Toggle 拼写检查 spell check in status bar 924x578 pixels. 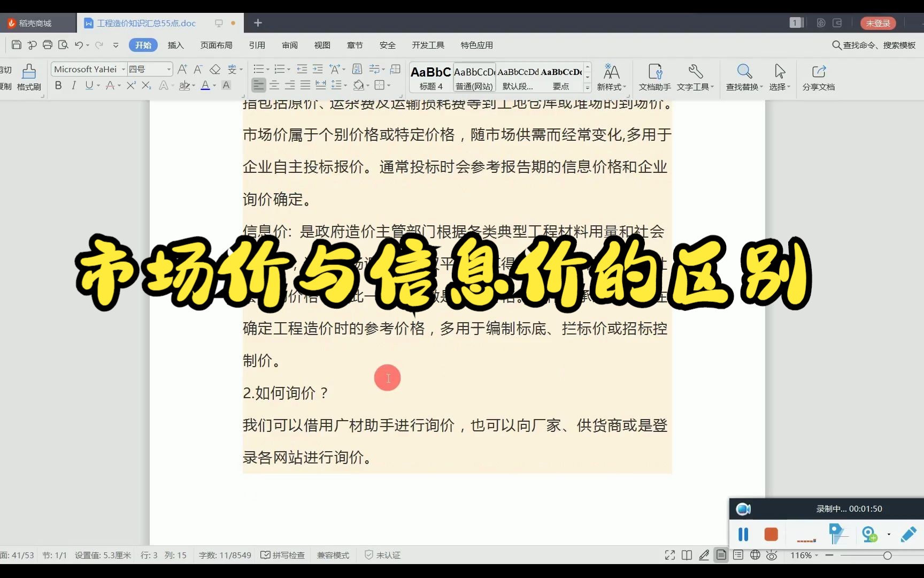[282, 555]
